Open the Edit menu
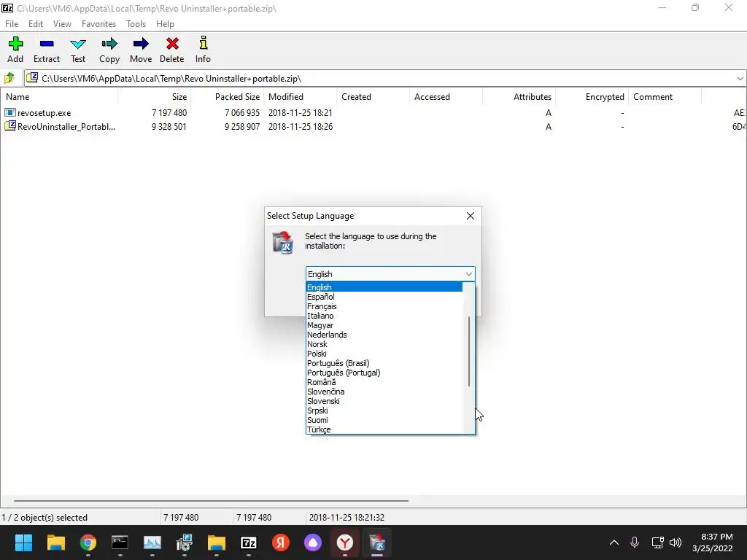 pos(36,24)
